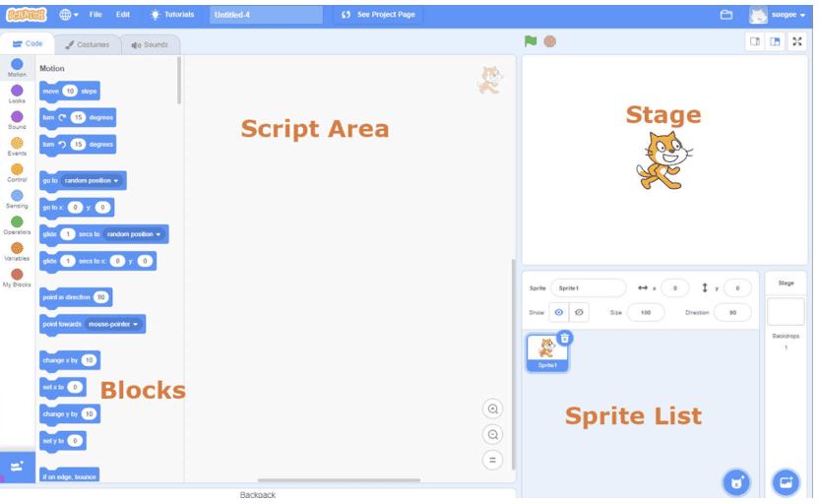Reset script area zoom to default
This screenshot has width=819, height=504.
click(x=493, y=460)
